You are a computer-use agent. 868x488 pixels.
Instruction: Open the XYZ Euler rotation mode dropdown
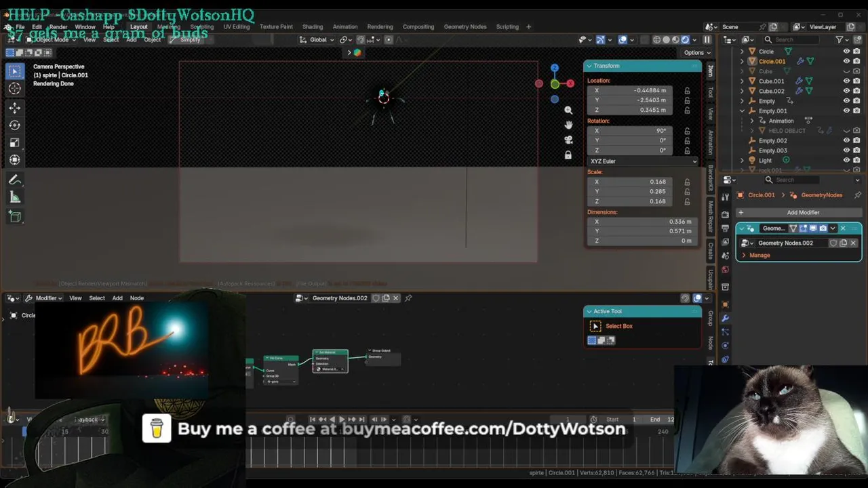point(642,161)
